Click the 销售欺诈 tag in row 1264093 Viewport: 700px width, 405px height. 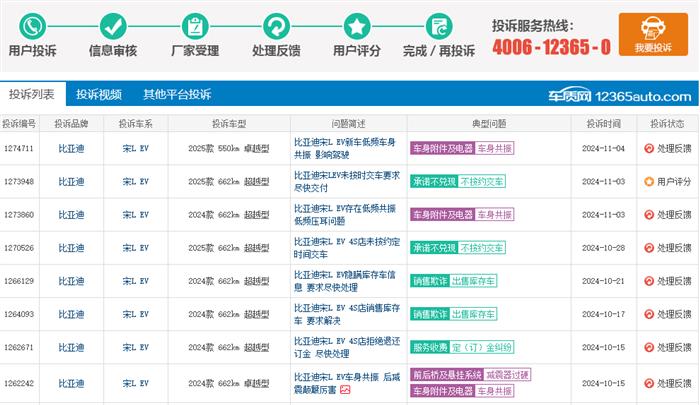pyautogui.click(x=430, y=314)
